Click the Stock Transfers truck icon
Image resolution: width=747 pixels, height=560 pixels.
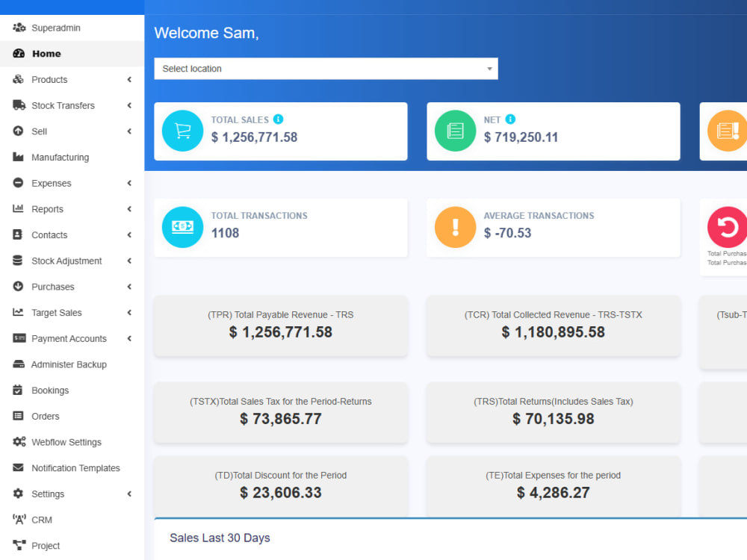19,105
